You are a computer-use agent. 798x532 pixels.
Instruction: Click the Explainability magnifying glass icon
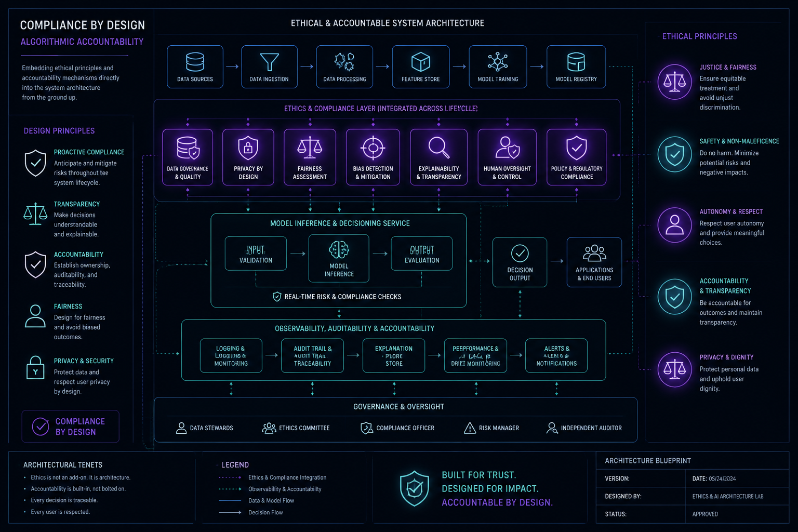point(438,148)
